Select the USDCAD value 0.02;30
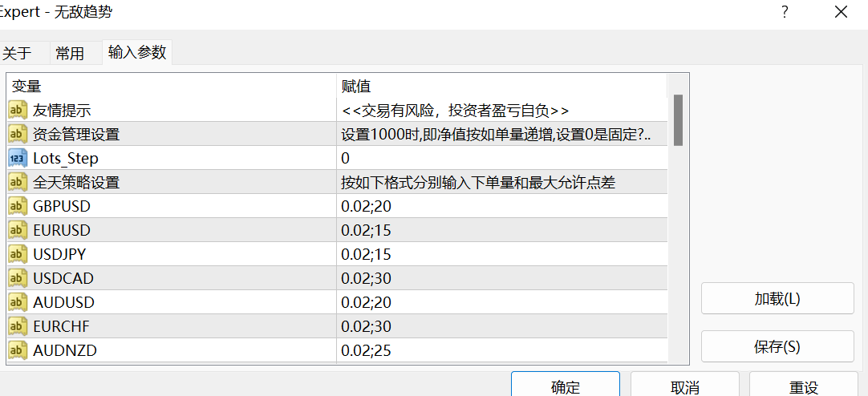Image resolution: width=868 pixels, height=396 pixels. pos(367,278)
